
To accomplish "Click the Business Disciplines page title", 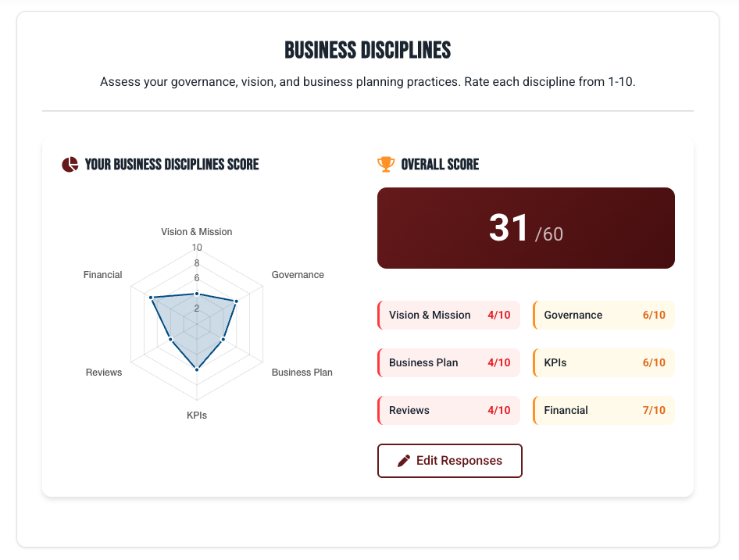I will click(x=369, y=50).
